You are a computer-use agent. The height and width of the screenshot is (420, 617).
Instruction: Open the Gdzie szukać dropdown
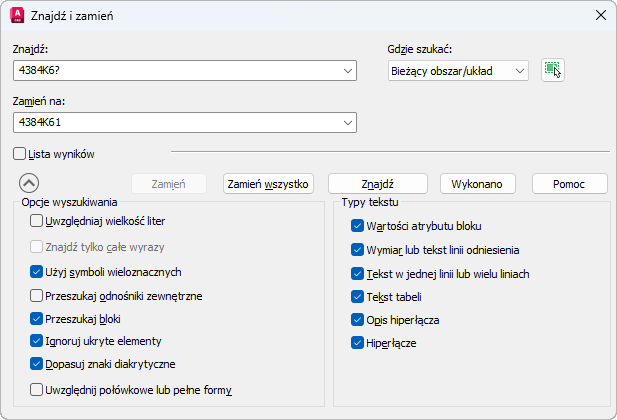(x=519, y=71)
